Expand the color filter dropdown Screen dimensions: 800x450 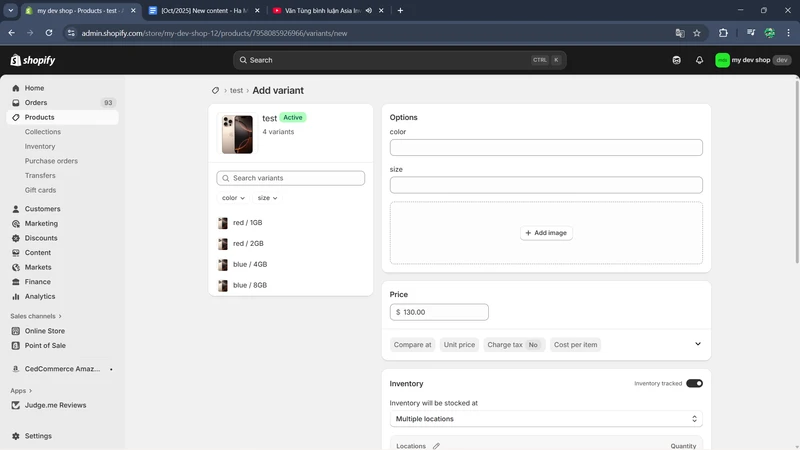coord(233,198)
